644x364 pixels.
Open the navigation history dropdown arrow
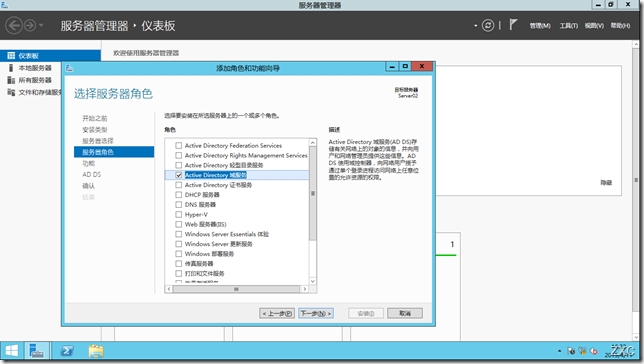click(41, 25)
